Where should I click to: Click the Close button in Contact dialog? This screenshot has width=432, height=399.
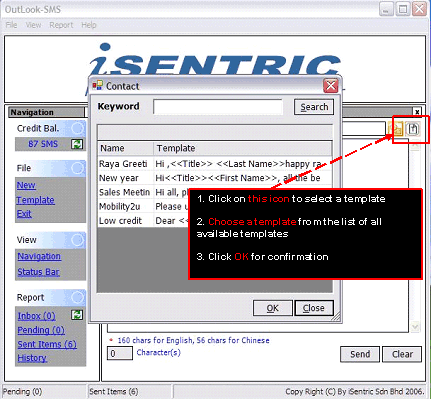[x=314, y=308]
